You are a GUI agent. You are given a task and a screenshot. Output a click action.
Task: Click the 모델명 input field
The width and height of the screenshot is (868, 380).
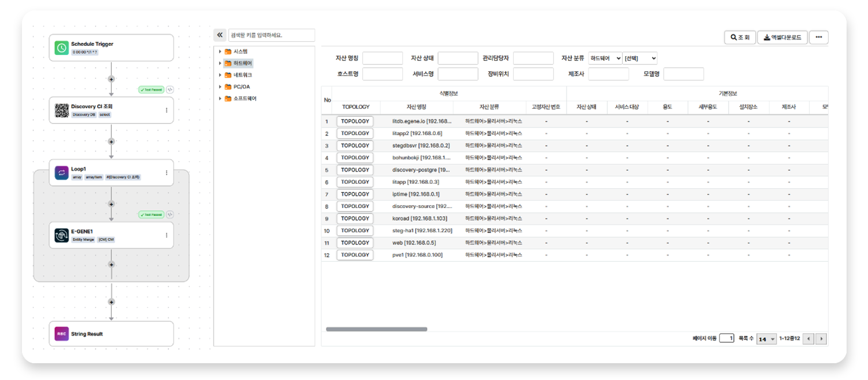[x=684, y=74]
